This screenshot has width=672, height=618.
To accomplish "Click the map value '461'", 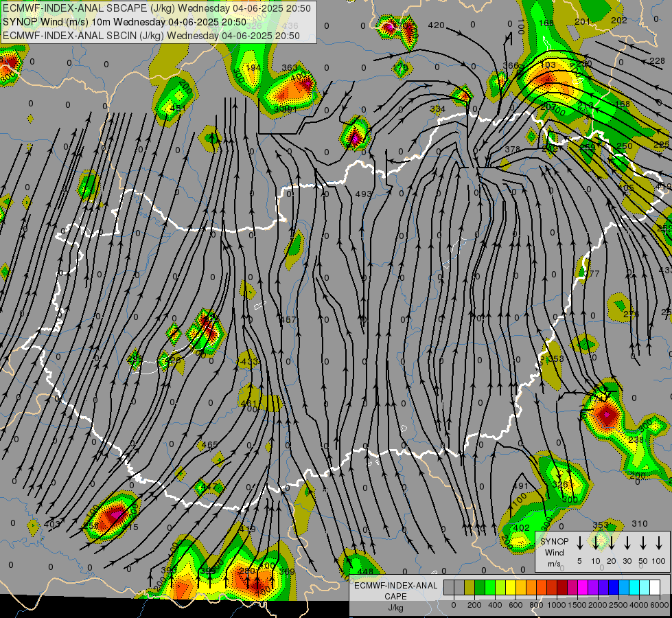I will click(x=248, y=404).
